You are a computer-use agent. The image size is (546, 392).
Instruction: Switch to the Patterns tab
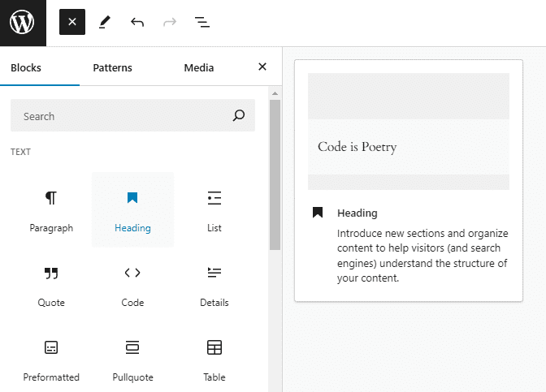click(x=112, y=68)
